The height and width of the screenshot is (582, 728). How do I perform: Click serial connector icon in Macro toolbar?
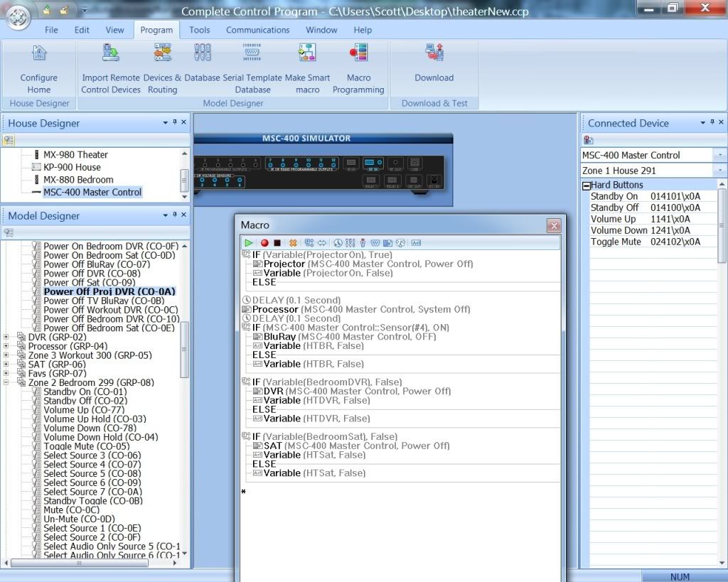(x=375, y=243)
